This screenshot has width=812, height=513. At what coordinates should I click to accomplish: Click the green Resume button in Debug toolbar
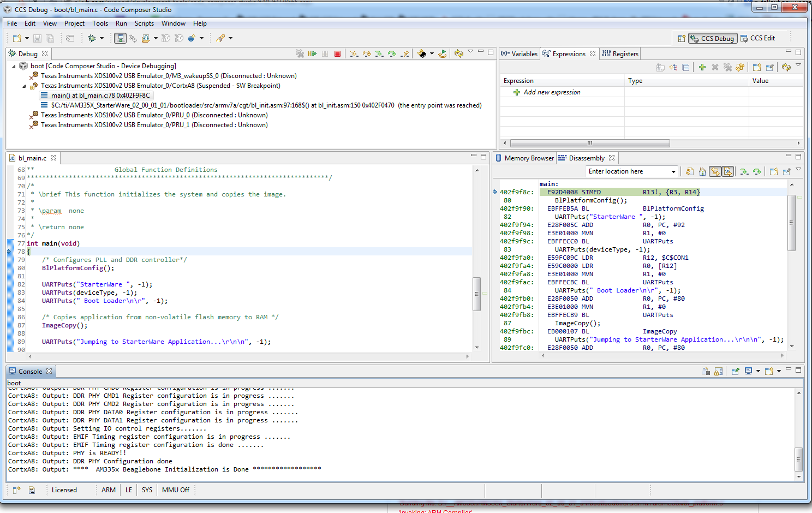coord(312,53)
